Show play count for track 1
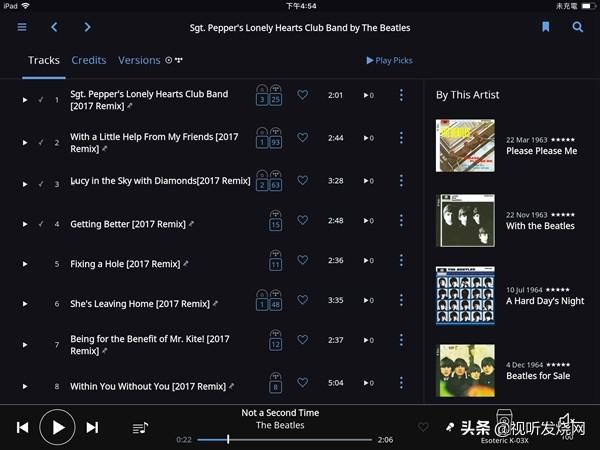 pos(368,95)
